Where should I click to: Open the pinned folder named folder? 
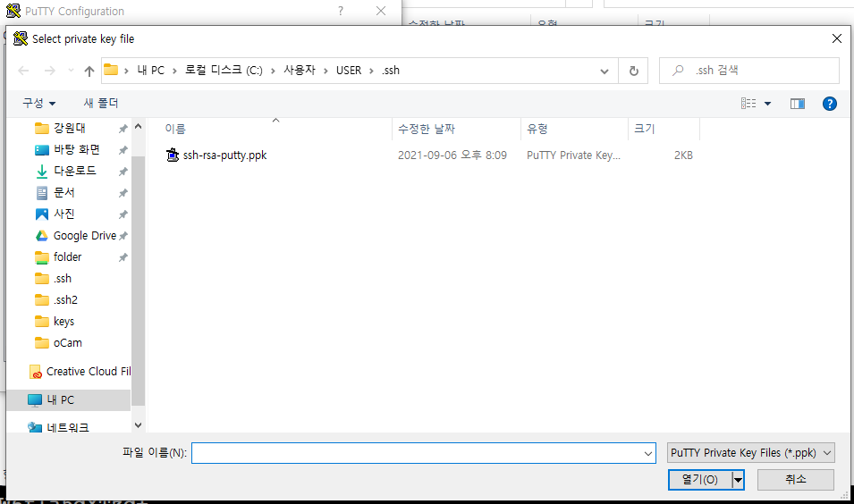pyautogui.click(x=67, y=256)
